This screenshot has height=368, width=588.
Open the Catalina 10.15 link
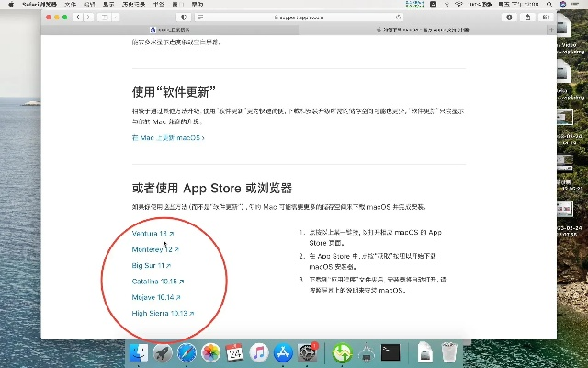coord(157,281)
